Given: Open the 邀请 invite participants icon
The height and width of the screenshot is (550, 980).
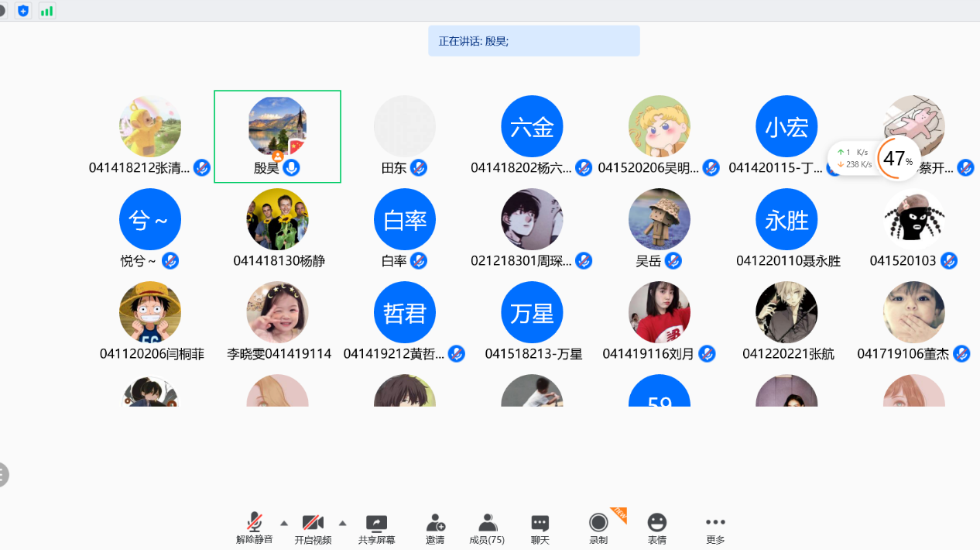Looking at the screenshot, I should pos(435,523).
